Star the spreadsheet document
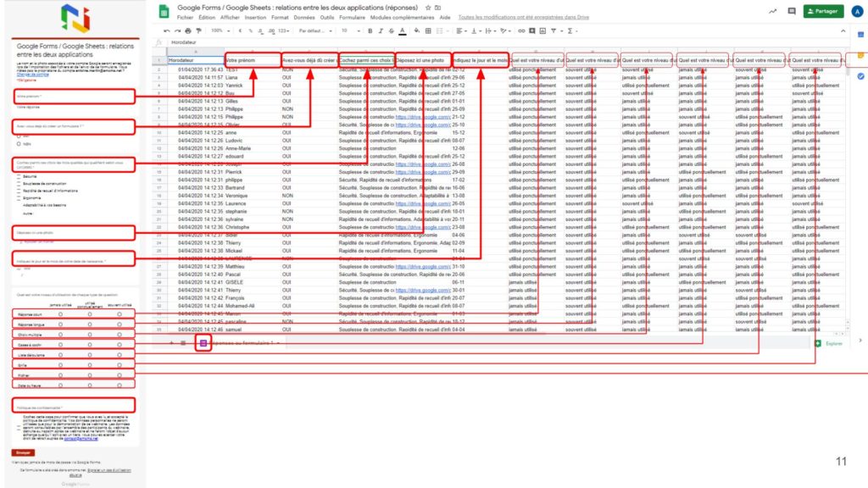The width and height of the screenshot is (868, 488). [x=426, y=7]
